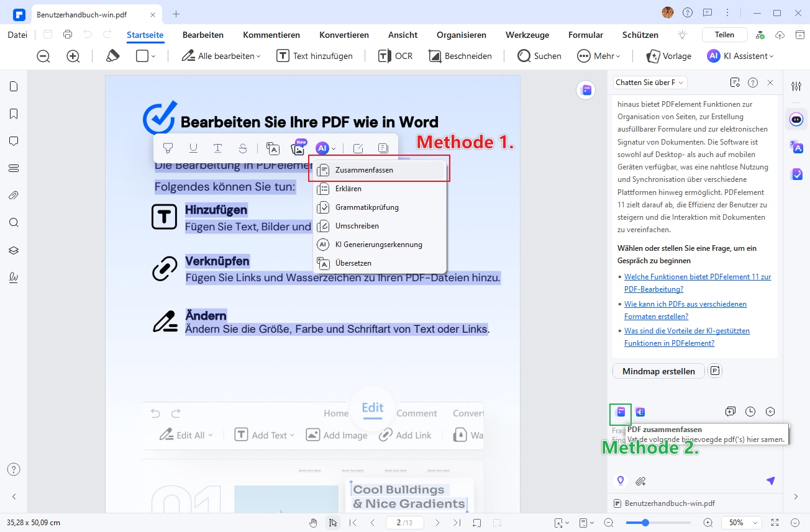Open the comments sidebar panel
The height and width of the screenshot is (532, 810).
tap(14, 141)
